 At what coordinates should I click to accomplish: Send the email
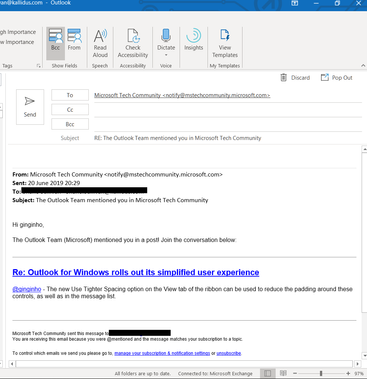click(x=30, y=107)
